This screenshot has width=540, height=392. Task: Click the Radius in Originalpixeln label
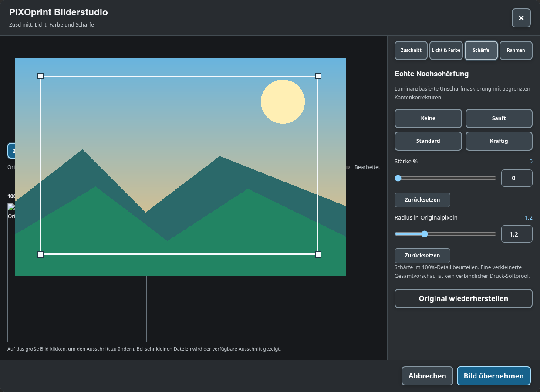click(426, 217)
